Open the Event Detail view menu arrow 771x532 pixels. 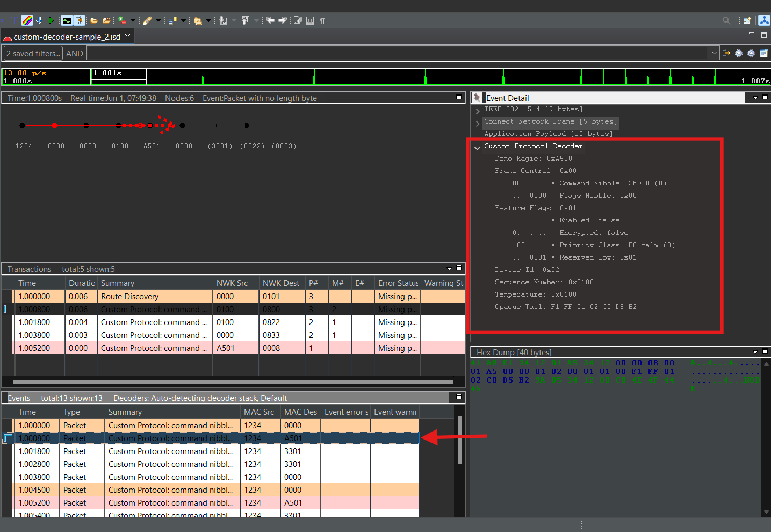tap(755, 98)
